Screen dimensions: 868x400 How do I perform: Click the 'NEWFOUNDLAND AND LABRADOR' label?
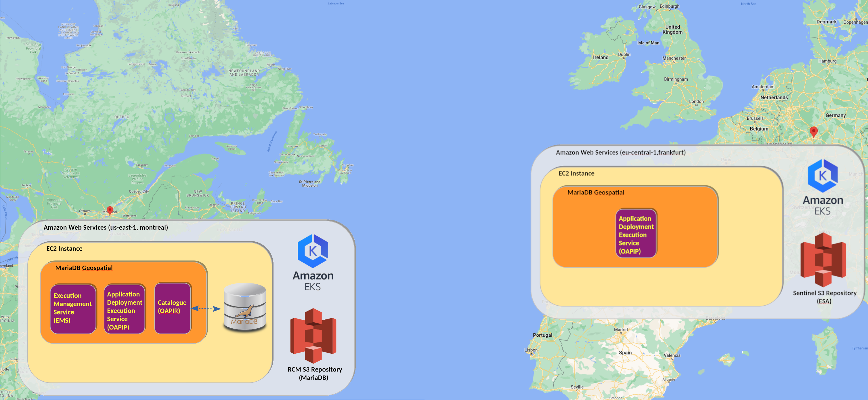244,73
